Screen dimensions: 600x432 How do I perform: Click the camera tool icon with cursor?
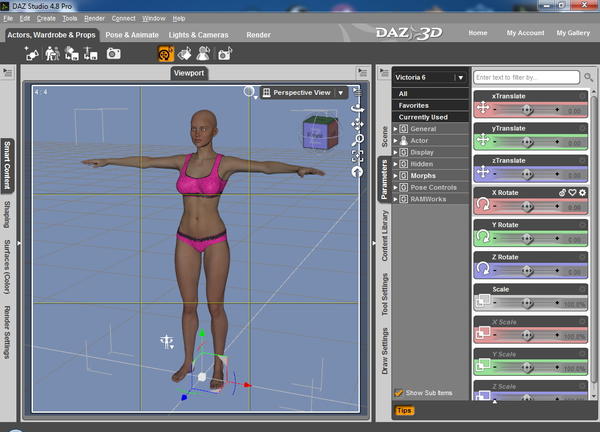point(225,54)
